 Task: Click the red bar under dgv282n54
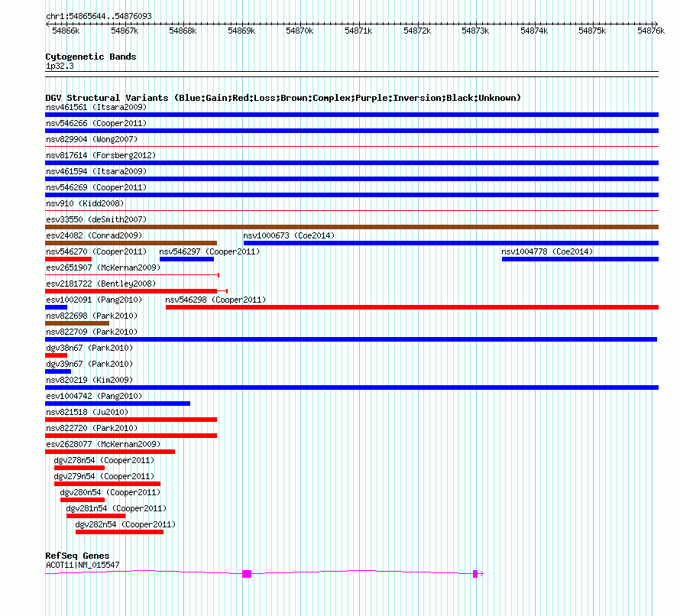tap(119, 532)
